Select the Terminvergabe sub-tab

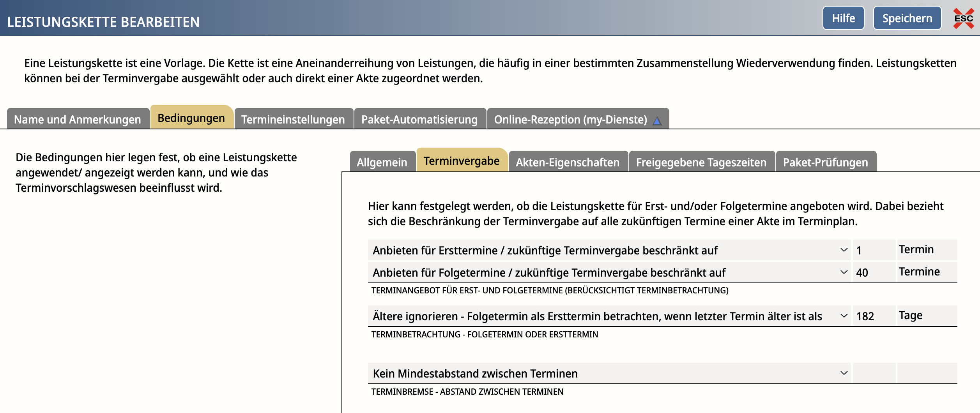click(462, 160)
